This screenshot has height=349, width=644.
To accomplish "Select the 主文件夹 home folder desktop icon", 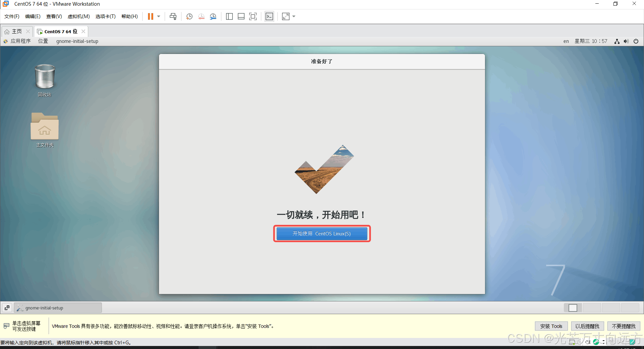I will 45,130.
